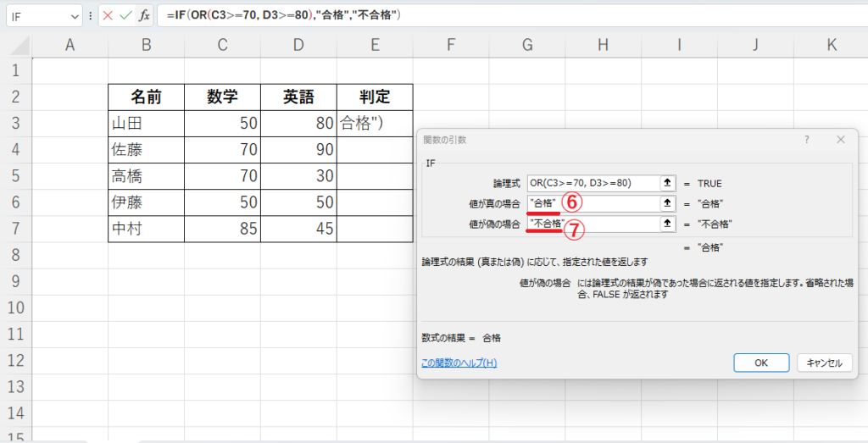868x443 pixels.
Task: Open the Name Box dropdown arrow
Action: 75,16
